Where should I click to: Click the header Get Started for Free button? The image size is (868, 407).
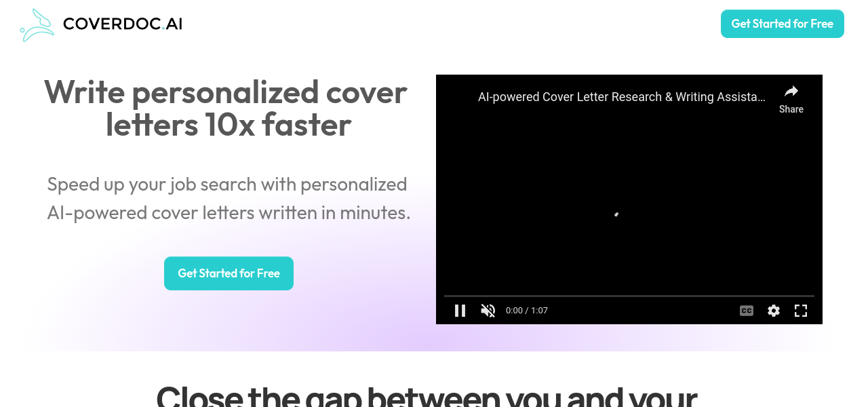pos(783,24)
